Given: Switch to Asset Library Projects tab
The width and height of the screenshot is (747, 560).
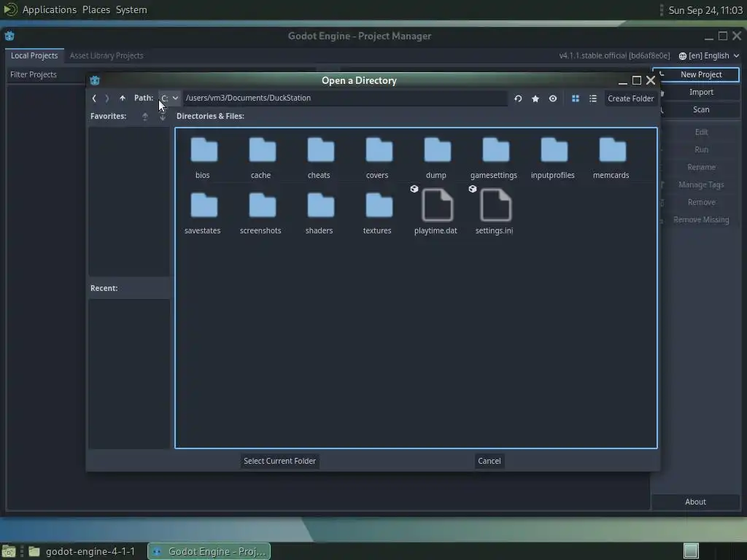Looking at the screenshot, I should [x=107, y=55].
